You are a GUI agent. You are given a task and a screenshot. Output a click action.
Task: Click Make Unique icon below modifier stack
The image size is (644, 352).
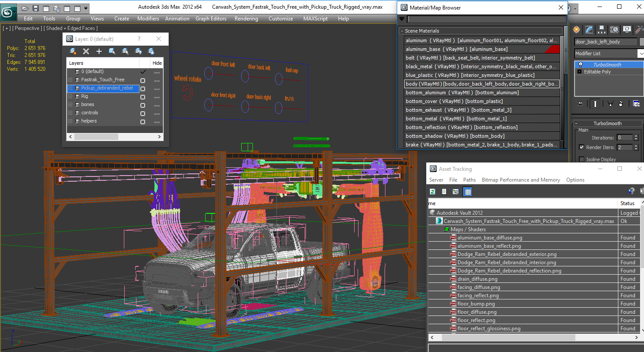[611, 104]
